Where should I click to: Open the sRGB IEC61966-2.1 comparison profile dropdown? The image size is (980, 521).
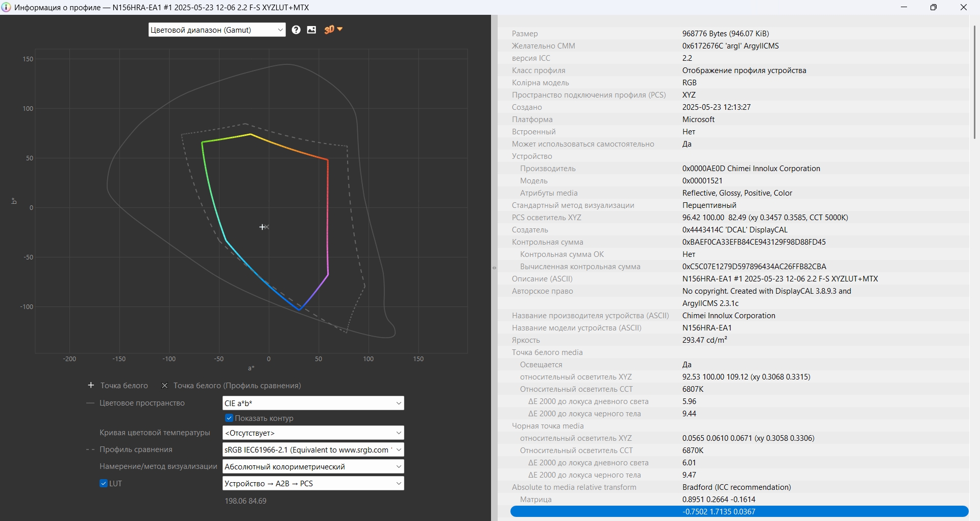coord(313,449)
